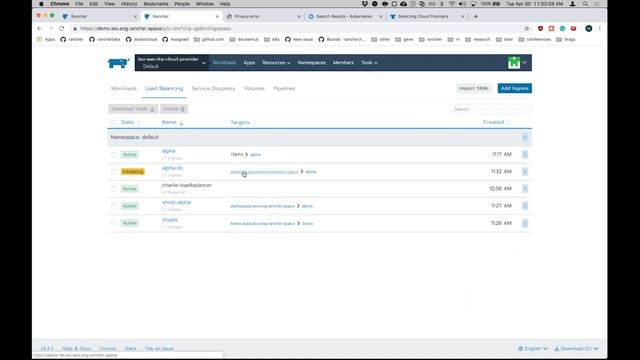The width and height of the screenshot is (640, 360).
Task: Open the vhost-alpha ingress link
Action: pos(176,202)
